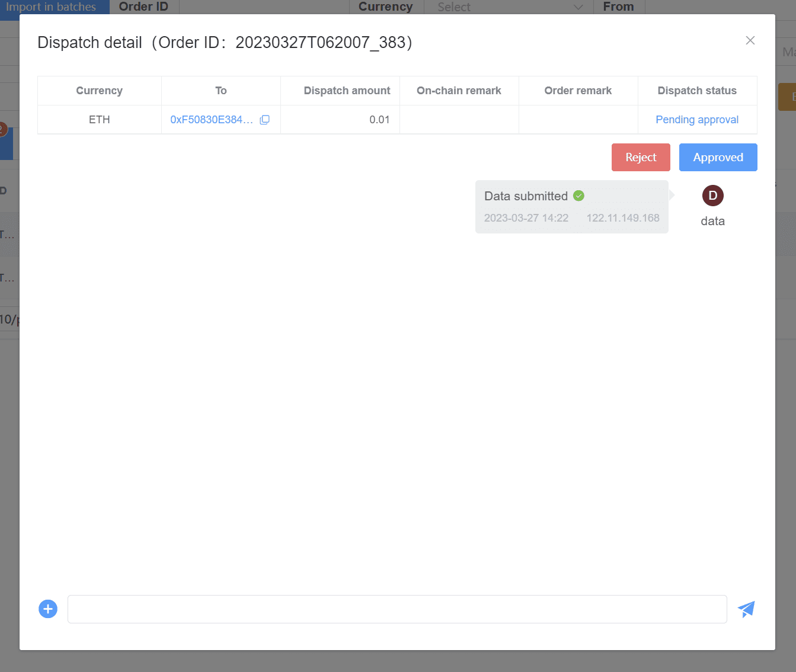Click the "D" avatar for user data
This screenshot has width=796, height=672.
[x=712, y=196]
